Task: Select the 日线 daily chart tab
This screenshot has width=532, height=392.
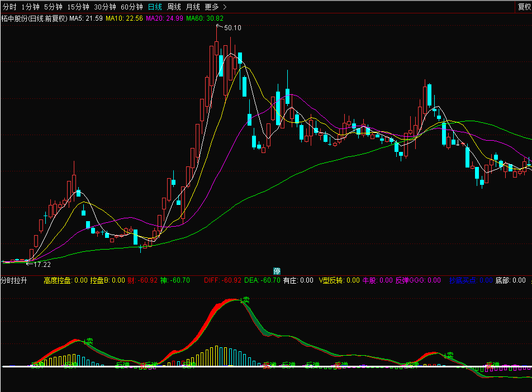Action: 155,7
